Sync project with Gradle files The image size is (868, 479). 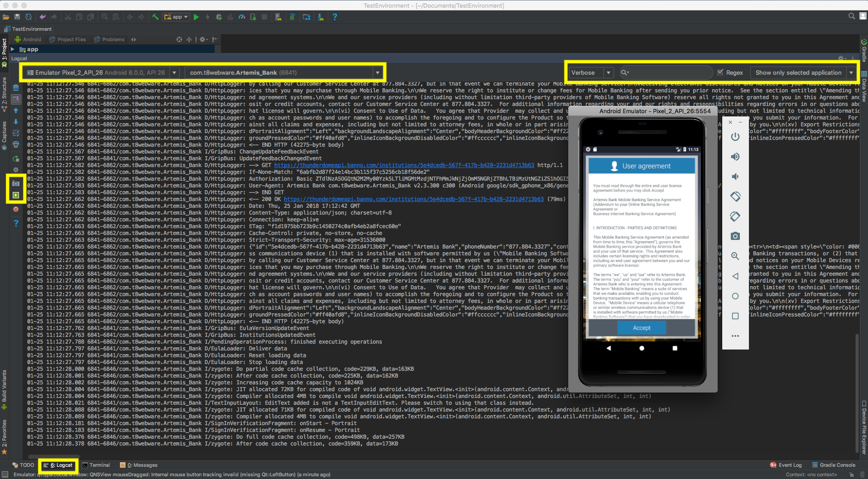pyautogui.click(x=293, y=17)
